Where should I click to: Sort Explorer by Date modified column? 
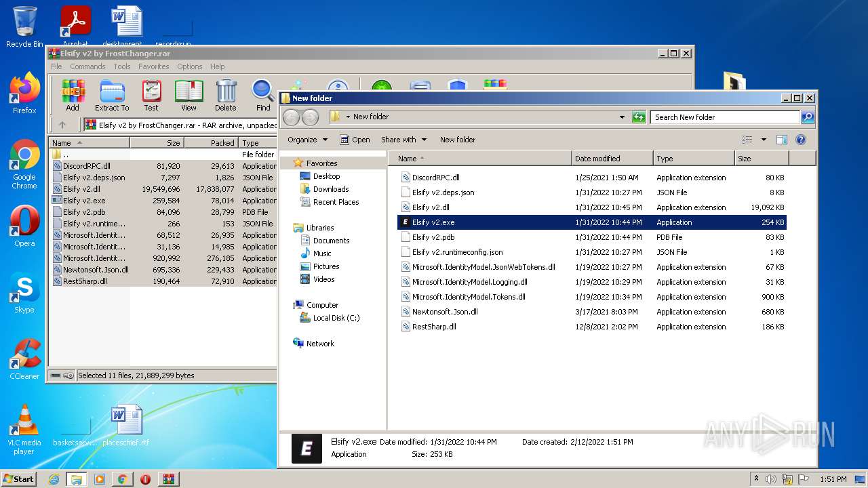click(613, 159)
